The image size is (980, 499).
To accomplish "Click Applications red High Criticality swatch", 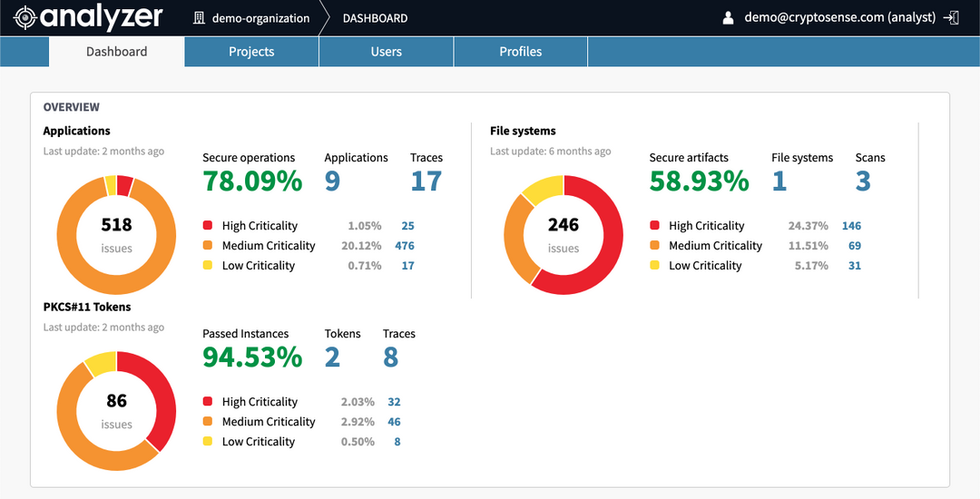I will (208, 226).
